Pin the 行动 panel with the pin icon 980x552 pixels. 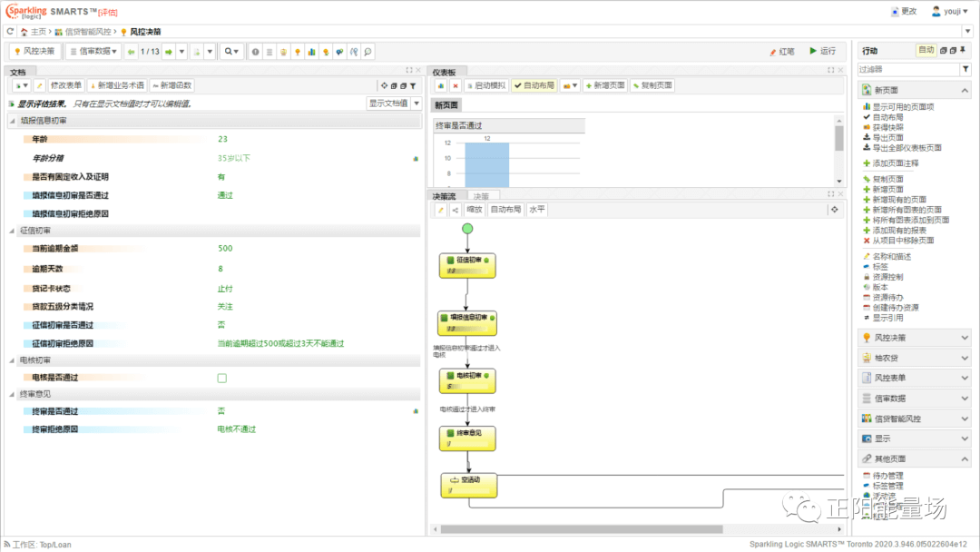963,50
